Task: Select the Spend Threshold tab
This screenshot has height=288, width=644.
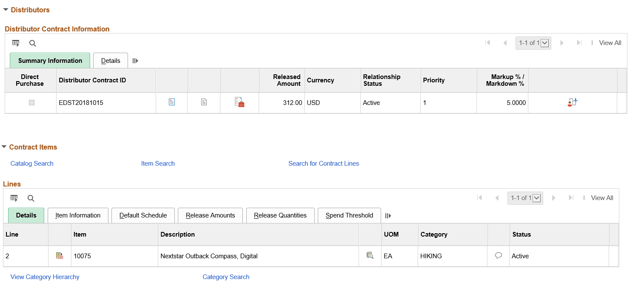Action: pos(349,215)
